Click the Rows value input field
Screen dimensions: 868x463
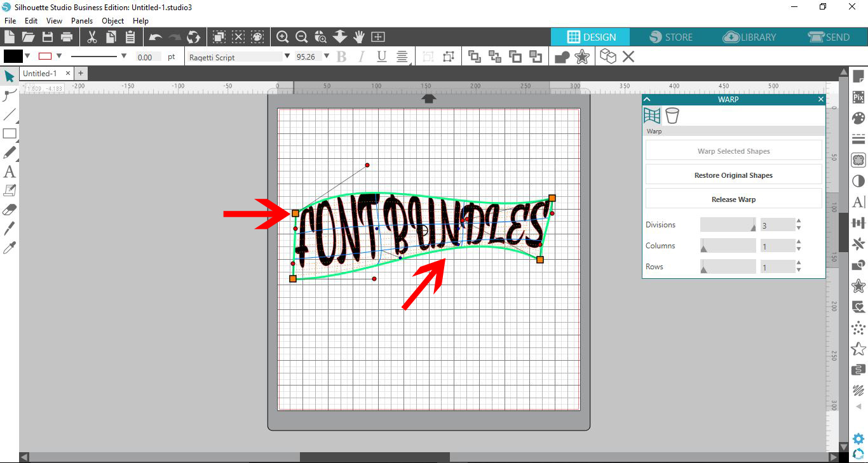(775, 266)
